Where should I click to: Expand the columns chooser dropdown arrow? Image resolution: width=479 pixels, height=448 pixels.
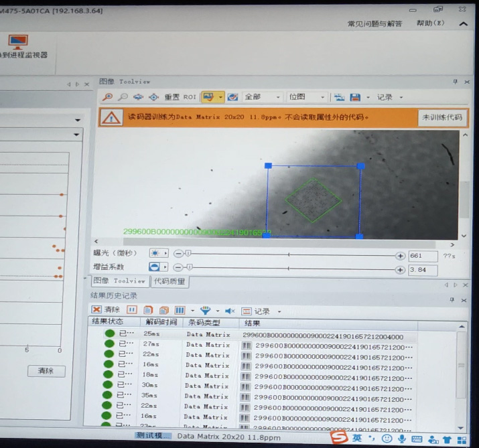tap(192, 311)
